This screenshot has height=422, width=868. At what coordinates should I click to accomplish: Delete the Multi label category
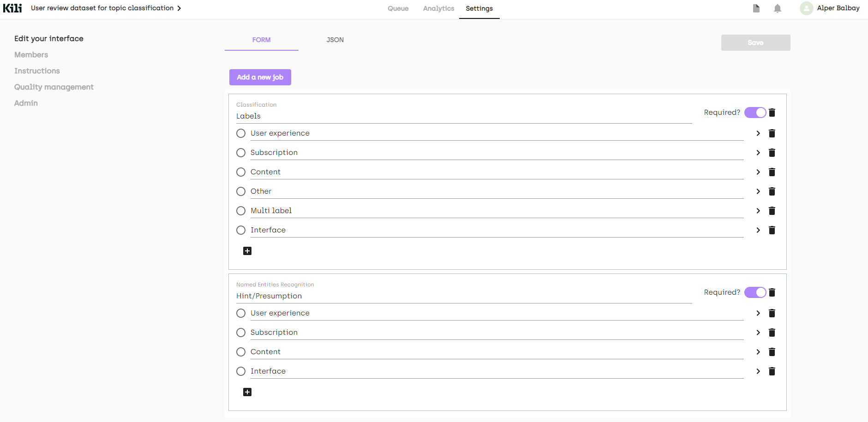point(772,211)
